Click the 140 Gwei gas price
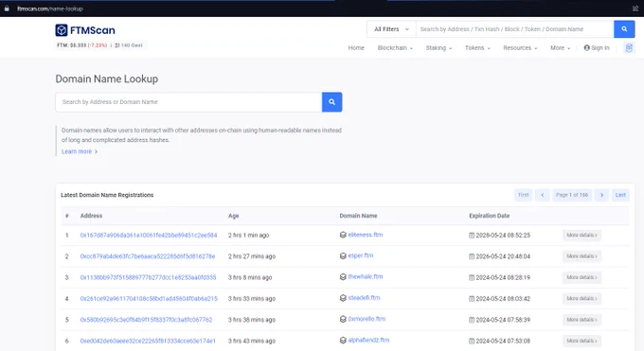The width and height of the screenshot is (644, 351). 128,45
